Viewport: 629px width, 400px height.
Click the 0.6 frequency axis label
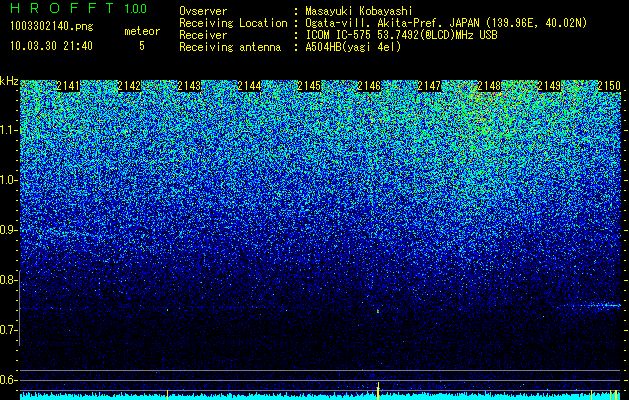(8, 380)
